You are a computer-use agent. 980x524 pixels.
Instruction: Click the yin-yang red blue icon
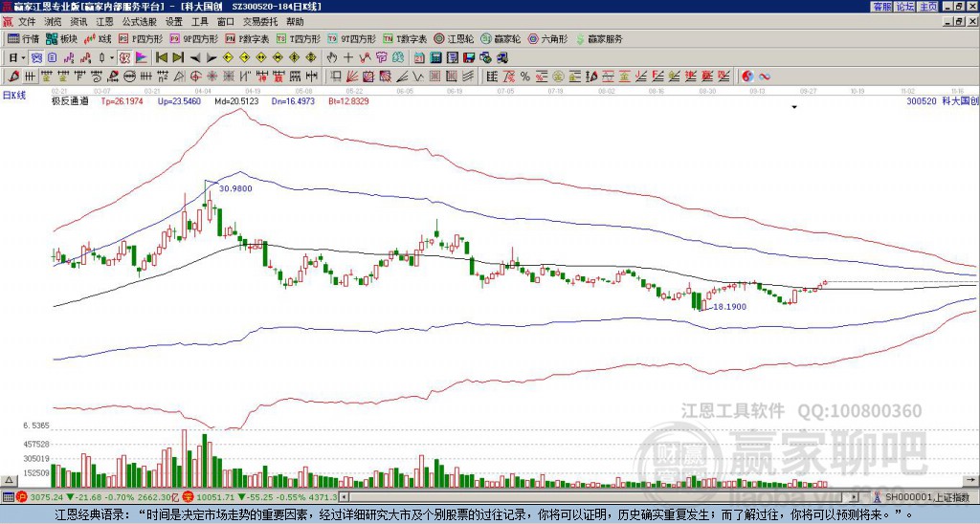747,76
